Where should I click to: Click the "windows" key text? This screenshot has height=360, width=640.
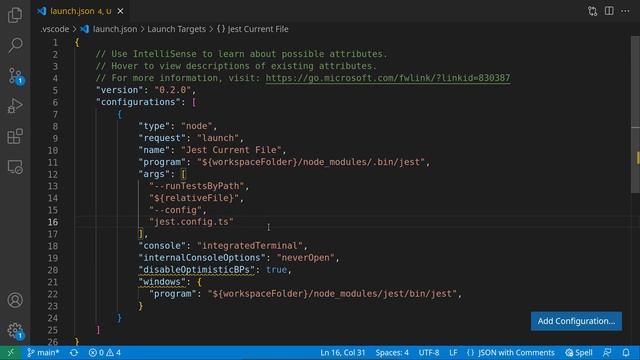coord(162,282)
